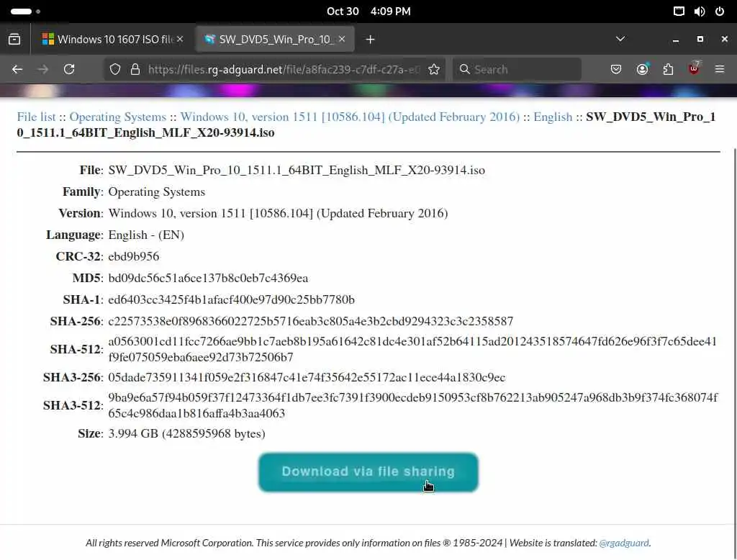Open GNOME Activities overview pill
This screenshot has height=560, width=737.
[x=25, y=12]
